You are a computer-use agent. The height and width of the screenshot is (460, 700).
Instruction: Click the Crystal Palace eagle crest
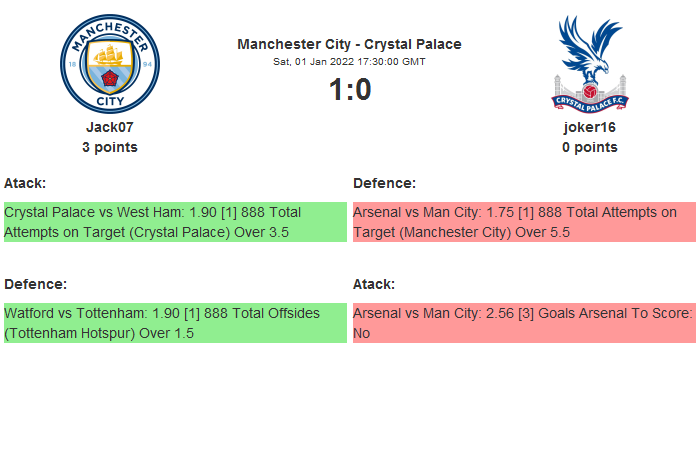click(x=589, y=63)
